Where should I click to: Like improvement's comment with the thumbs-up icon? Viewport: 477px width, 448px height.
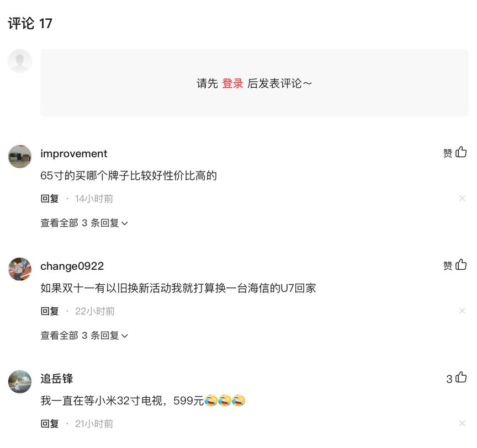click(x=462, y=152)
